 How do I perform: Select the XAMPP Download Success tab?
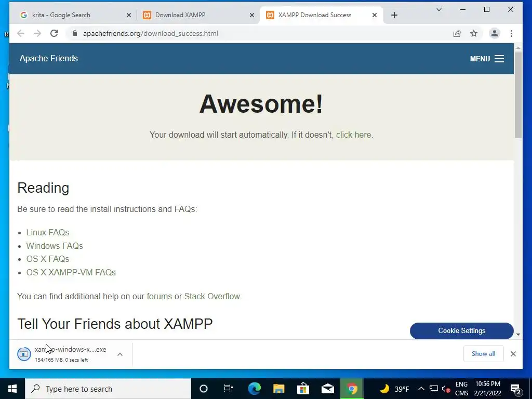pyautogui.click(x=321, y=15)
